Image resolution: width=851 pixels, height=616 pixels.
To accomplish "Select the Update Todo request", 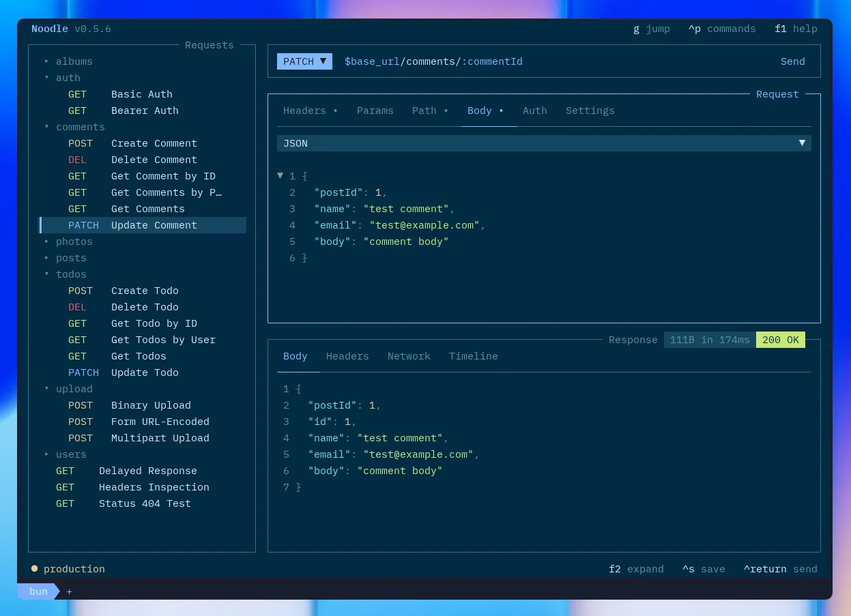I will click(x=142, y=372).
